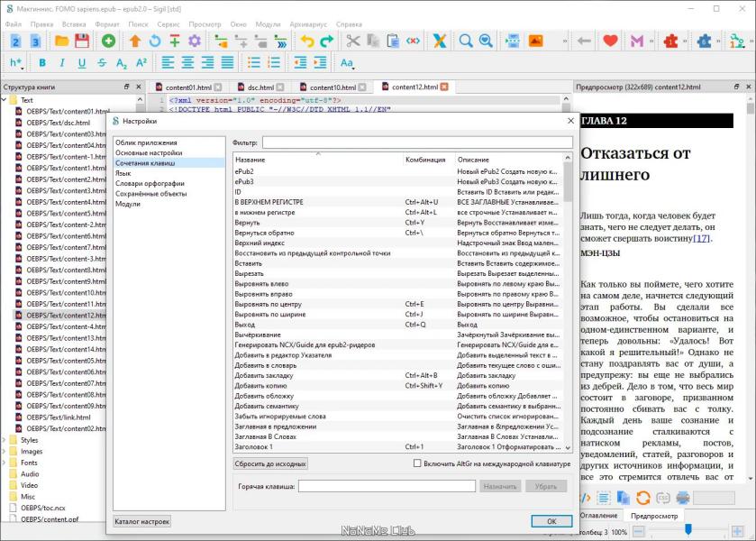Screen dimensions: 756x541
Task: Select the Добавить закладку shortcut row
Action: (x=398, y=375)
